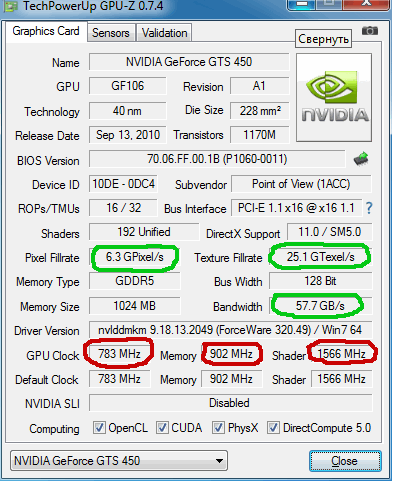The width and height of the screenshot is (395, 485).
Task: Click the Driver Version field
Action: (230, 330)
